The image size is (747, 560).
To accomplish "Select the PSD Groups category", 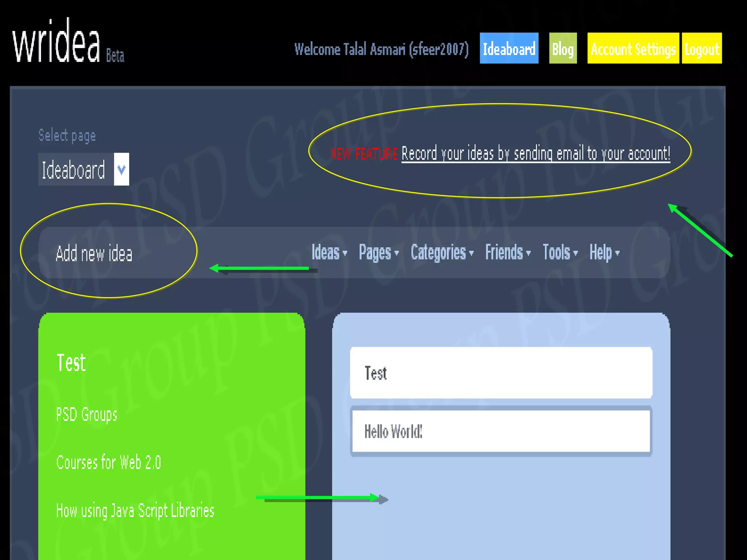I will point(87,415).
